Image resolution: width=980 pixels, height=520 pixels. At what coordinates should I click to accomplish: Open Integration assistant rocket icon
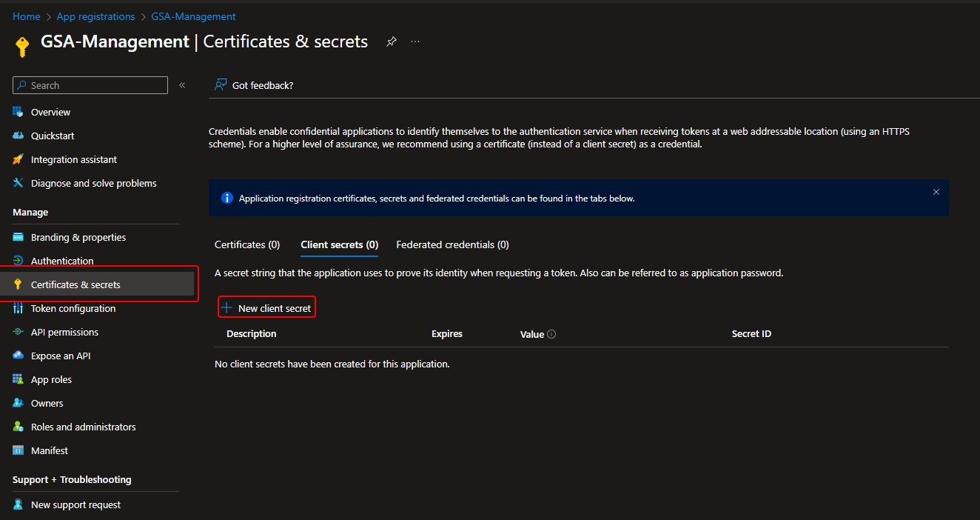tap(19, 159)
